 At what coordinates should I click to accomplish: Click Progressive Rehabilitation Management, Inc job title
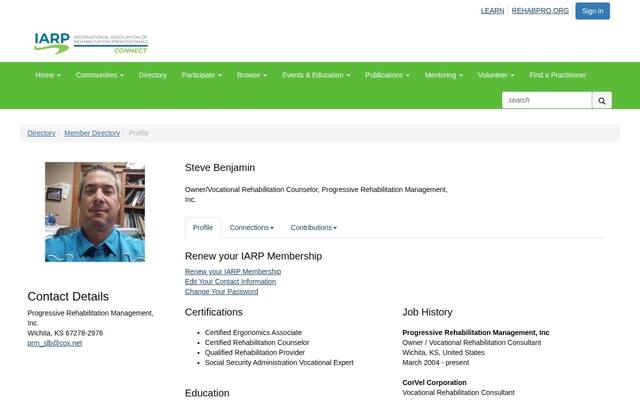476,333
